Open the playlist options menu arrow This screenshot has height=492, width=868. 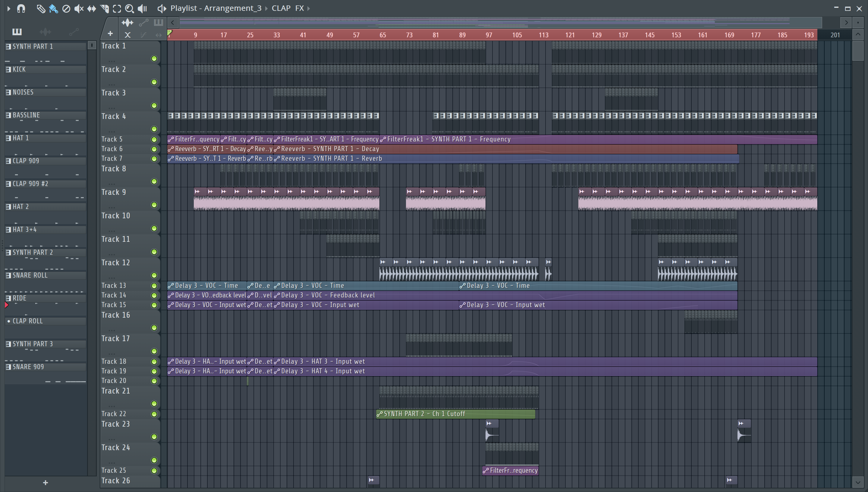(9, 8)
